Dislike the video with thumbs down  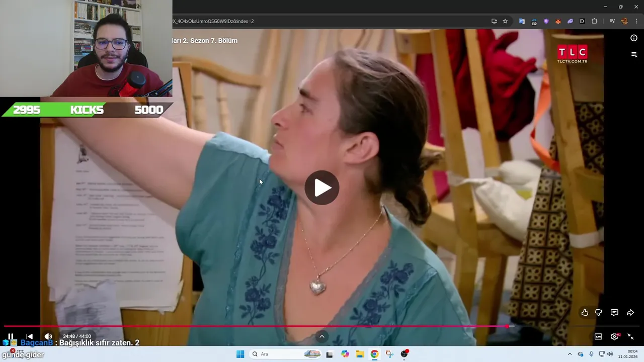pyautogui.click(x=599, y=312)
